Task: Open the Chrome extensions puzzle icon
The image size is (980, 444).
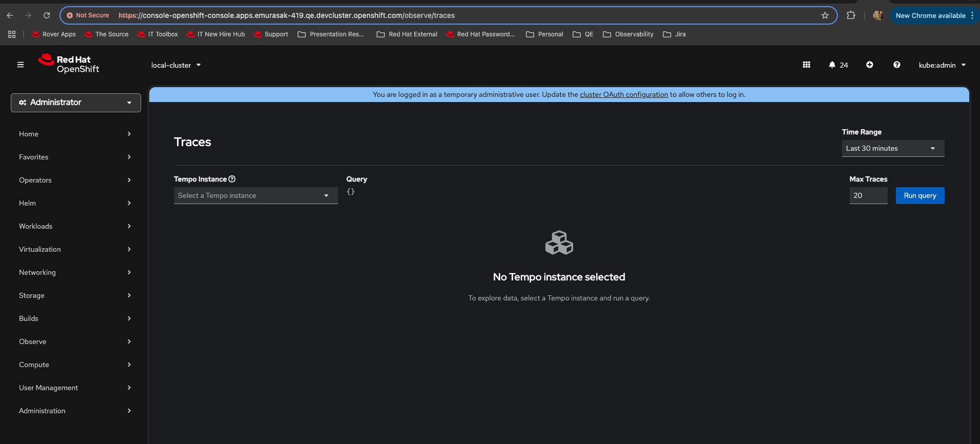Action: [x=851, y=15]
